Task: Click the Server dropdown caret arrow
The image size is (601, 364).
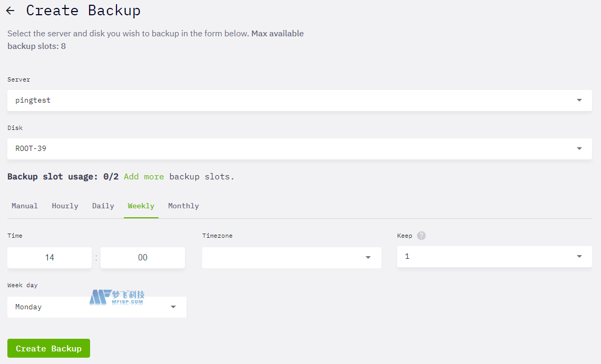Action: coord(579,100)
